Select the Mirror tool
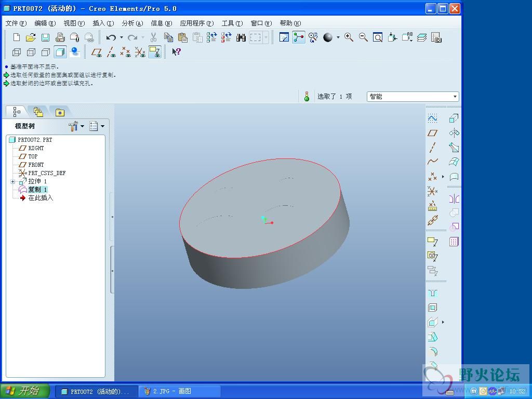This screenshot has width=532, height=399. [454, 198]
